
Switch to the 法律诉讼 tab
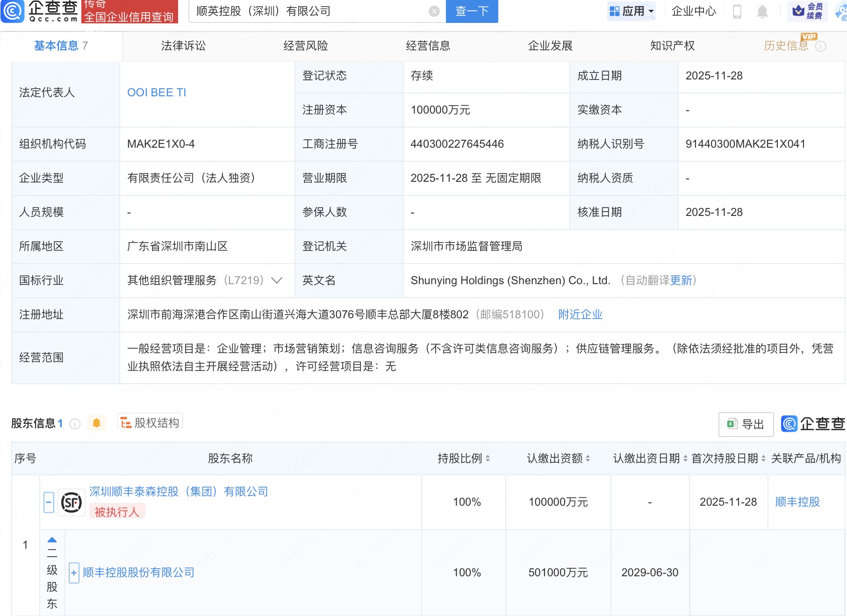tap(183, 46)
